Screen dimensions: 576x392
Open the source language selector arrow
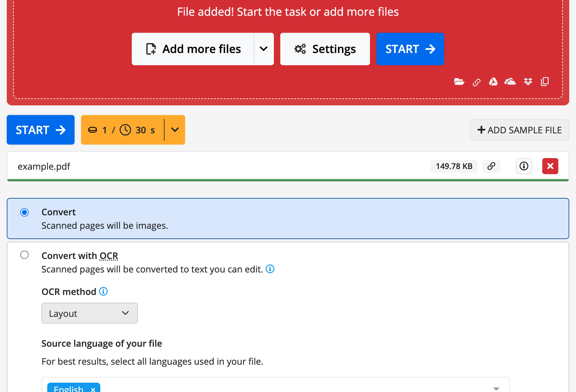pyautogui.click(x=496, y=388)
